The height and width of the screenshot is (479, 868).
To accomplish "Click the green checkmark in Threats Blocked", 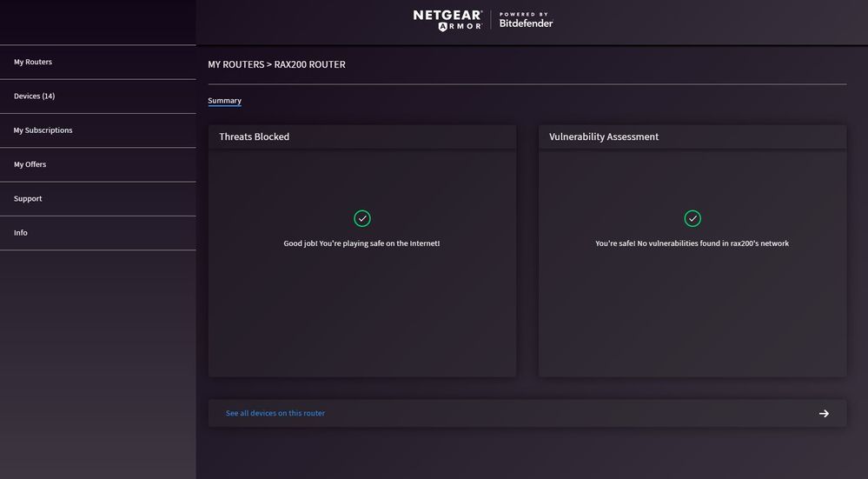I will tap(362, 218).
